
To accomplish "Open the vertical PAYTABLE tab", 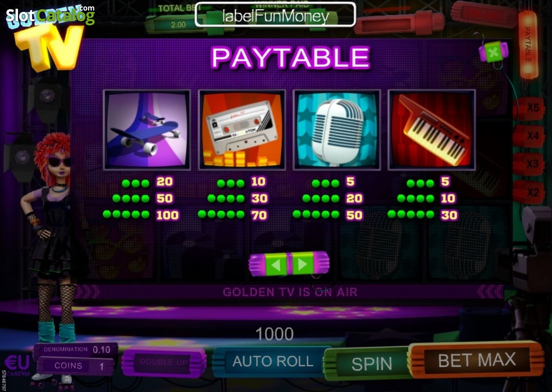I will pos(528,45).
